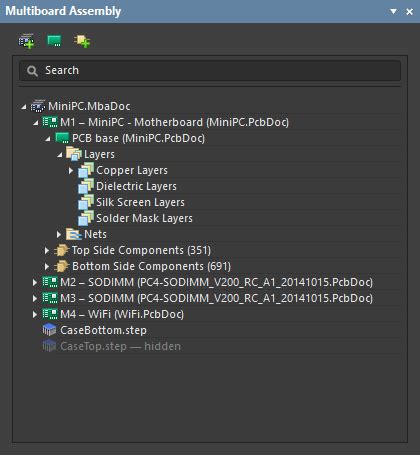Click the green PCB board toolbar icon
Viewport: 420px width, 455px height.
coord(54,41)
